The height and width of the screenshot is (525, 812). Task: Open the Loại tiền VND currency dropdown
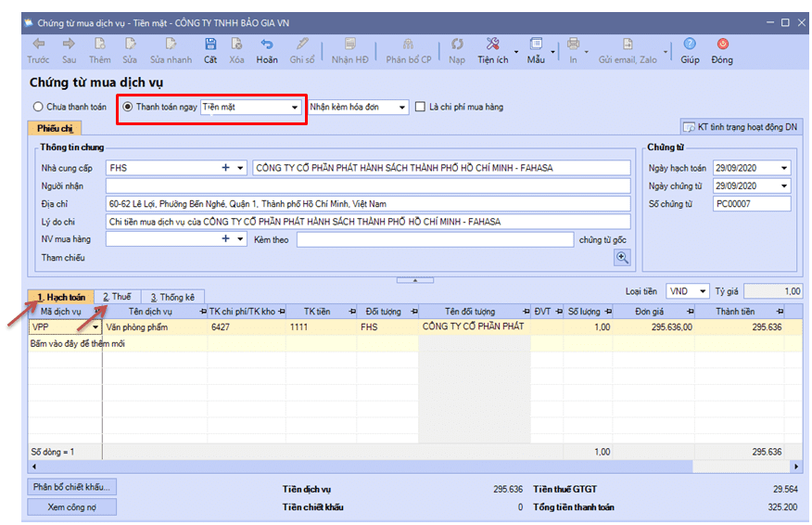(702, 291)
